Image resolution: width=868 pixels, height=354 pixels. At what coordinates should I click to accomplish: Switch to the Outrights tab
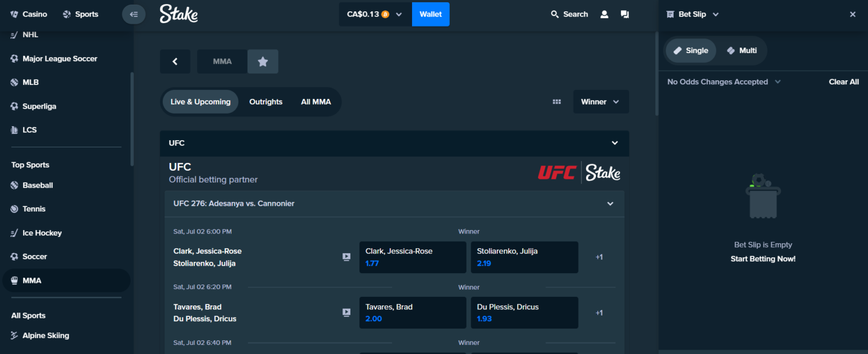click(266, 101)
